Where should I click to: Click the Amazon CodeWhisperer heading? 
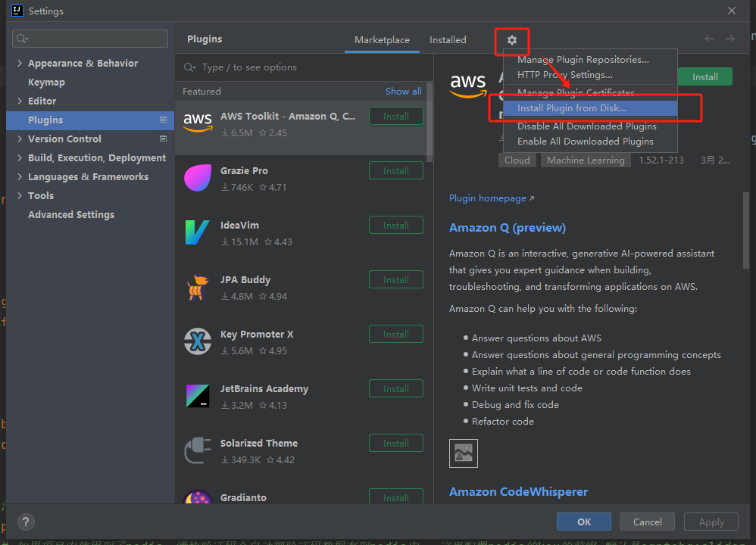[x=518, y=491]
